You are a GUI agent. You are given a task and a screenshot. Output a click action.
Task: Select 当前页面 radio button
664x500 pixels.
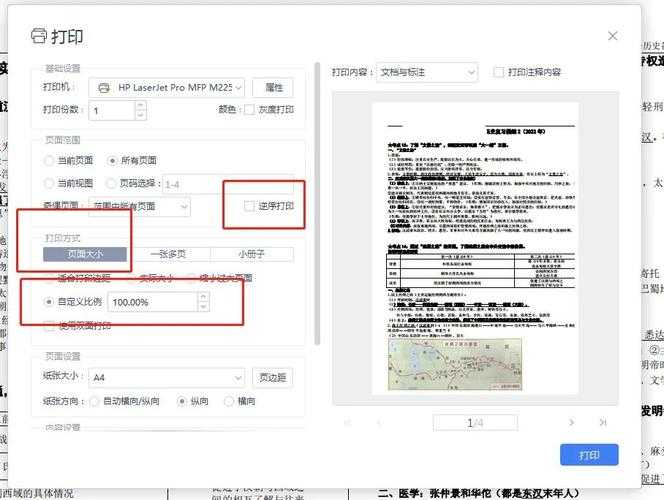coord(49,160)
